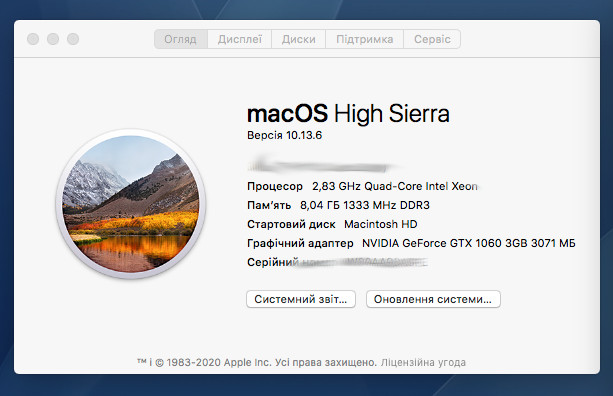This screenshot has width=613, height=396.
Task: Launch Оновлення системи update
Action: 433,299
